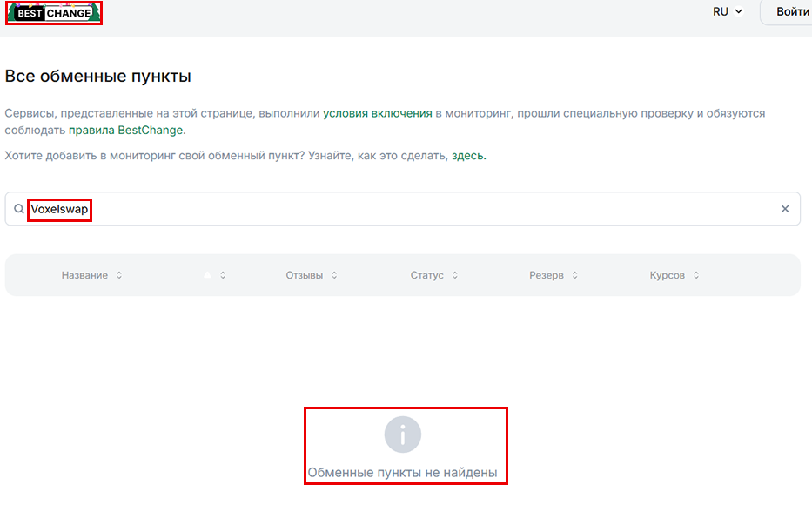Sort by the Курсов column label
The width and height of the screenshot is (812, 505).
pyautogui.click(x=667, y=275)
